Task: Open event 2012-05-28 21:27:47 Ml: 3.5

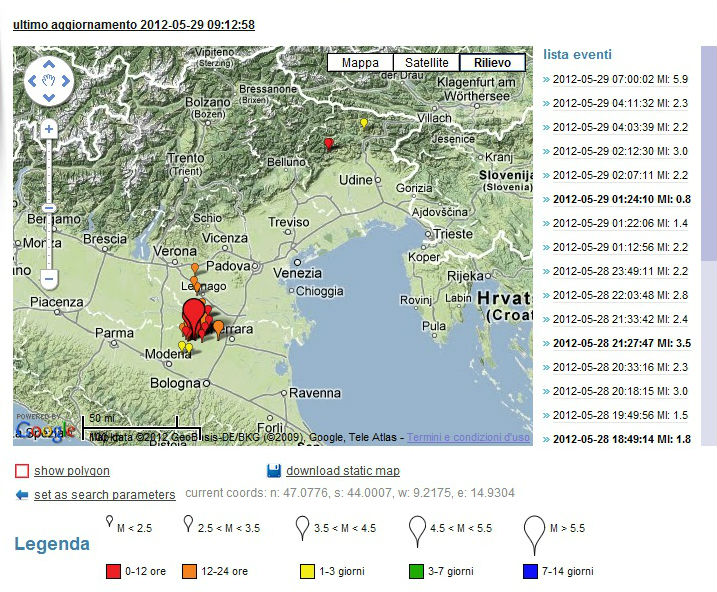Action: coord(622,343)
